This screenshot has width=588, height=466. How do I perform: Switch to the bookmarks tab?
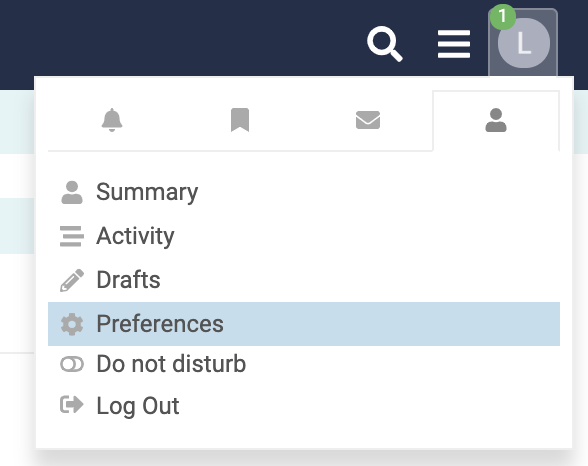(x=240, y=120)
